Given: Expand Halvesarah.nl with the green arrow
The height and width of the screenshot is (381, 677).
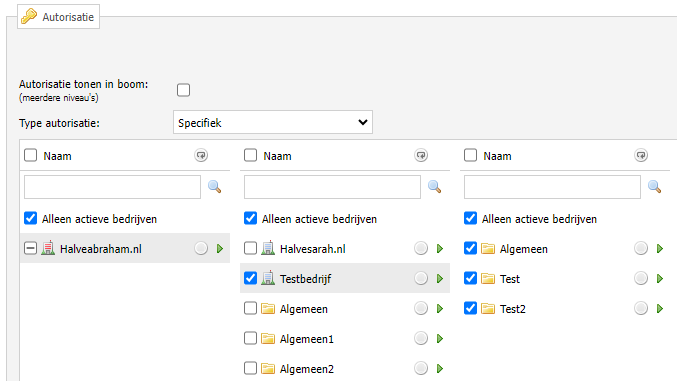Looking at the screenshot, I should (x=440, y=248).
